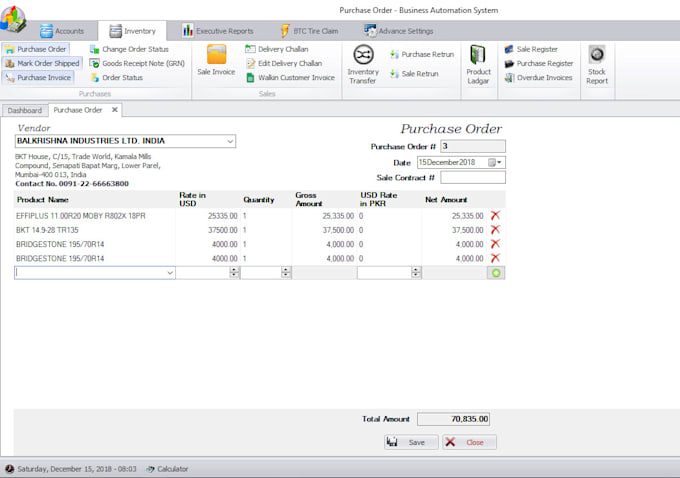Open the Stock Report icon
The image size is (680, 478).
596,64
